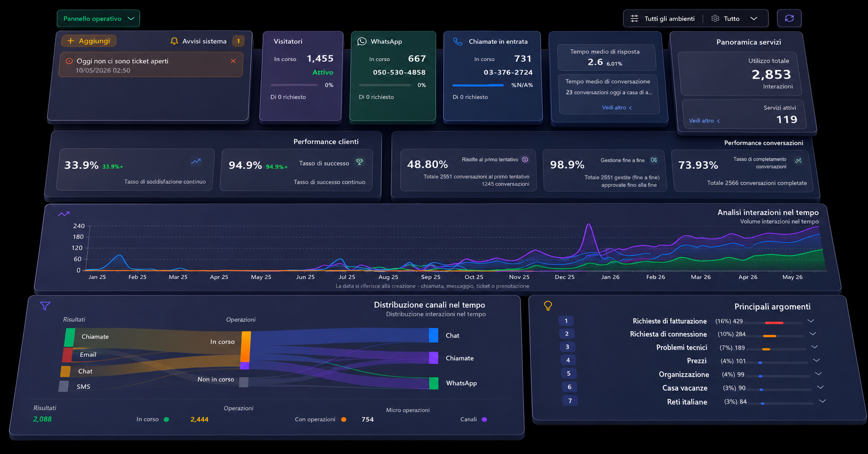Click the blue Chat destination node
Viewport: 868px width, 454px height.
[433, 335]
